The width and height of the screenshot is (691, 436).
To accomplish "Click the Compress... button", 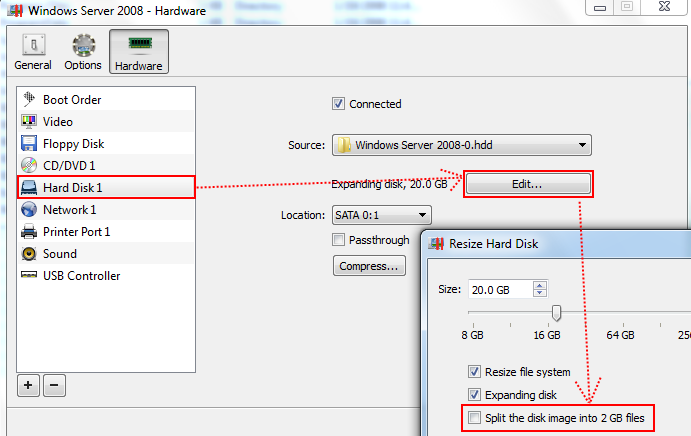I will point(369,266).
